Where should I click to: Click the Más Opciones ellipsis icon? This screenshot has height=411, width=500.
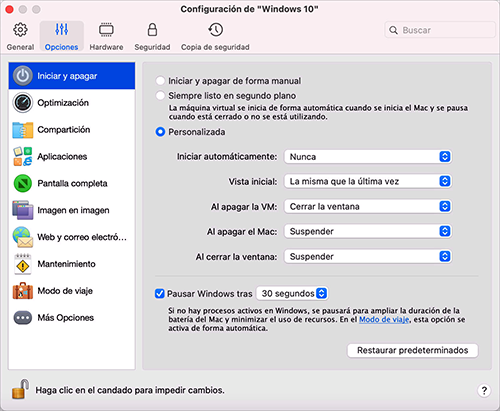(23, 318)
